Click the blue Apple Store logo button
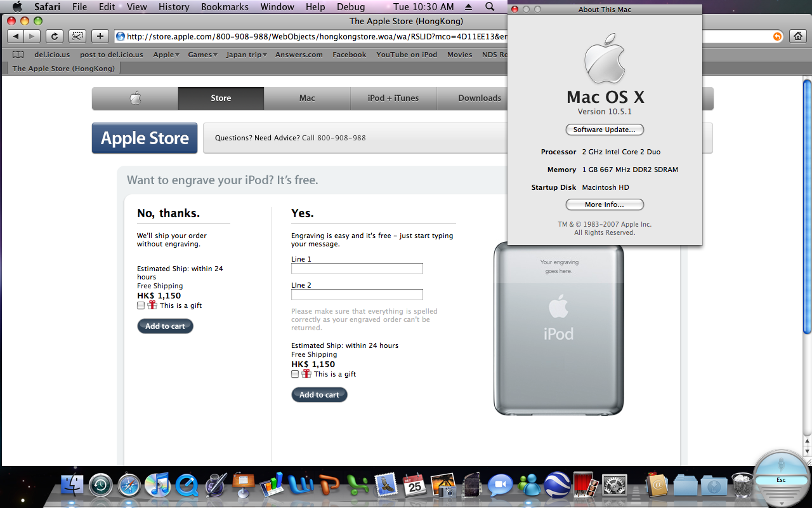Screen dimensions: 812x508 click(x=145, y=138)
